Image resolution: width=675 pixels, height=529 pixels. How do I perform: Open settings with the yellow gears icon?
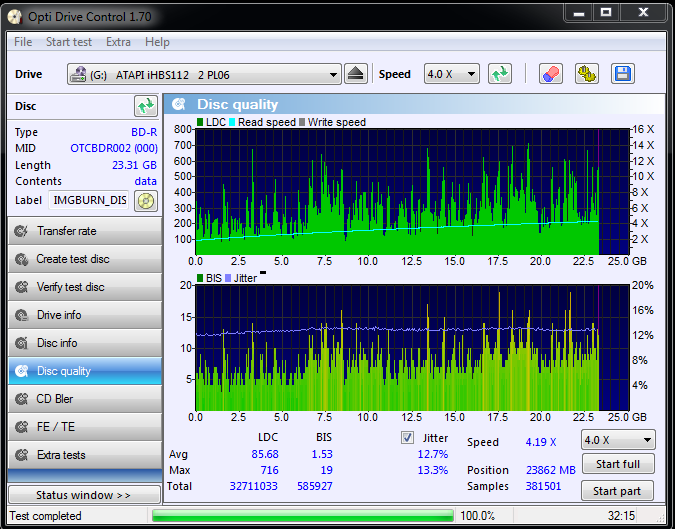tap(586, 74)
